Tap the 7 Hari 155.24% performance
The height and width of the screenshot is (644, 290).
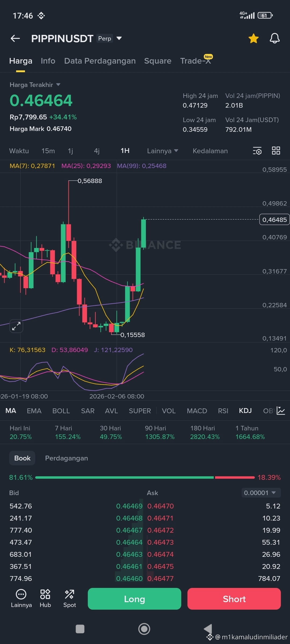coord(68,432)
